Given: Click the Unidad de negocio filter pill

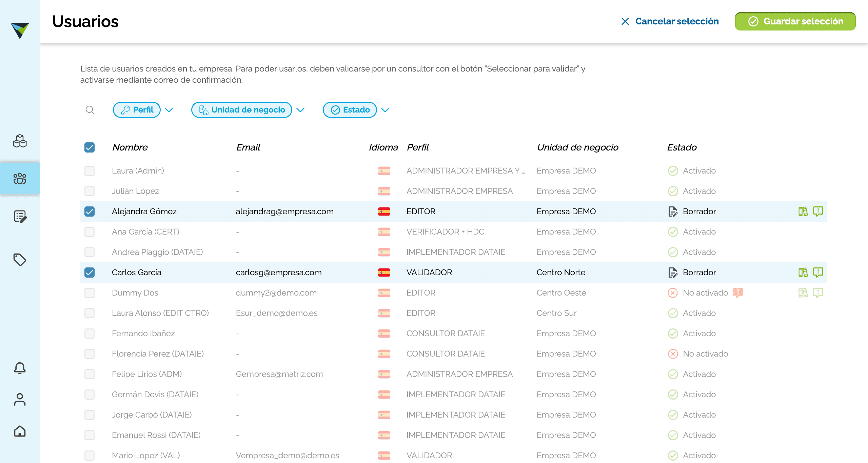Looking at the screenshot, I should pos(242,110).
